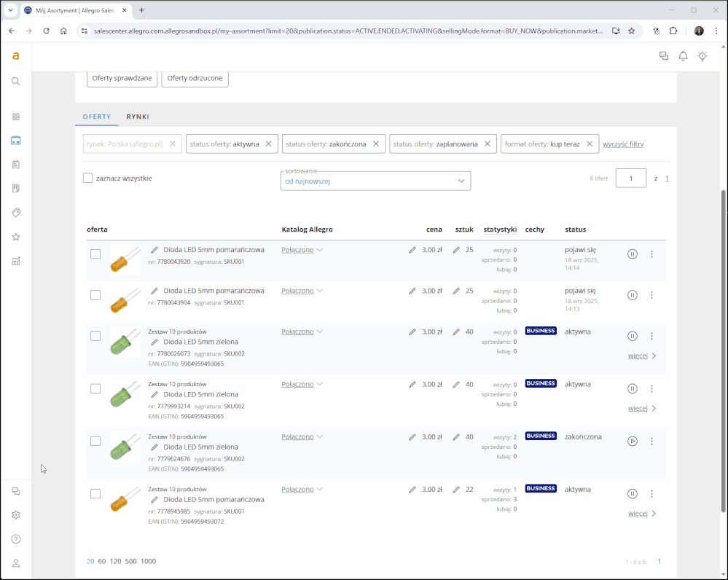This screenshot has width=728, height=580.
Task: Set page size to 60 offers
Action: click(x=102, y=562)
